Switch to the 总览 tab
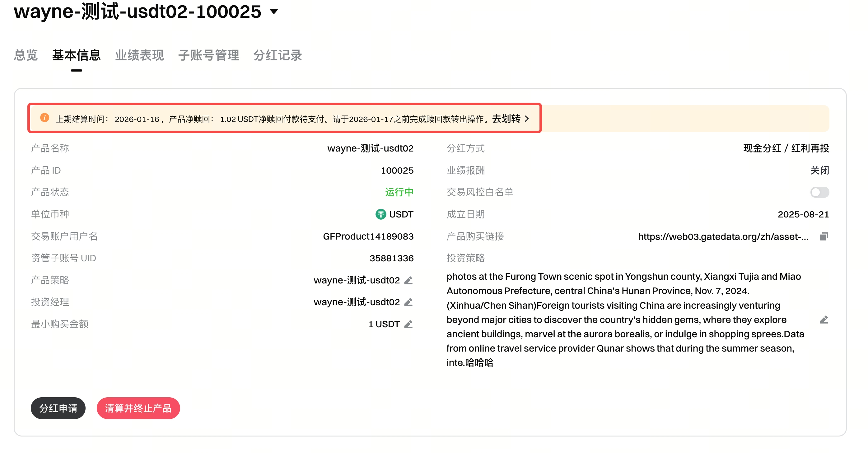The width and height of the screenshot is (868, 453). tap(26, 55)
